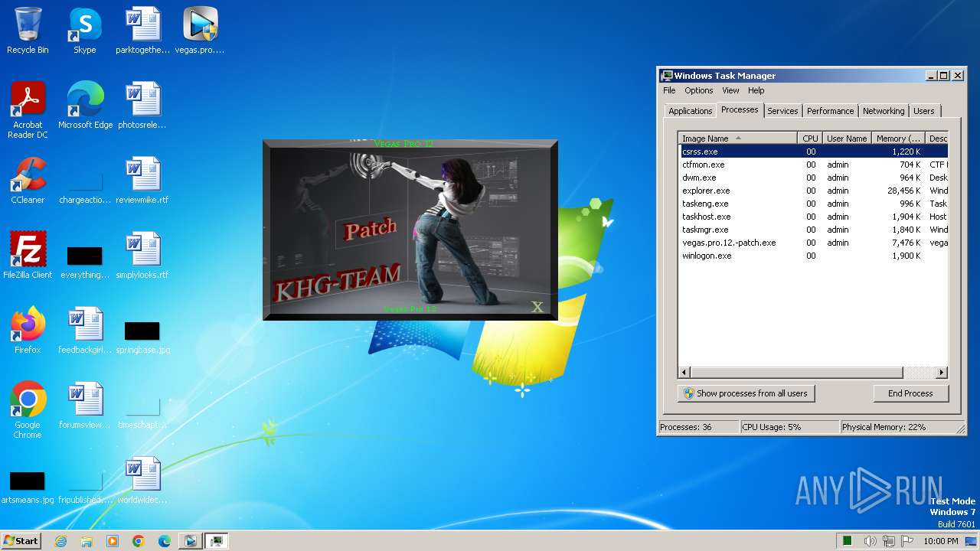Launch Internet Explorer from the taskbar
Image resolution: width=980 pixels, height=551 pixels.
[60, 541]
